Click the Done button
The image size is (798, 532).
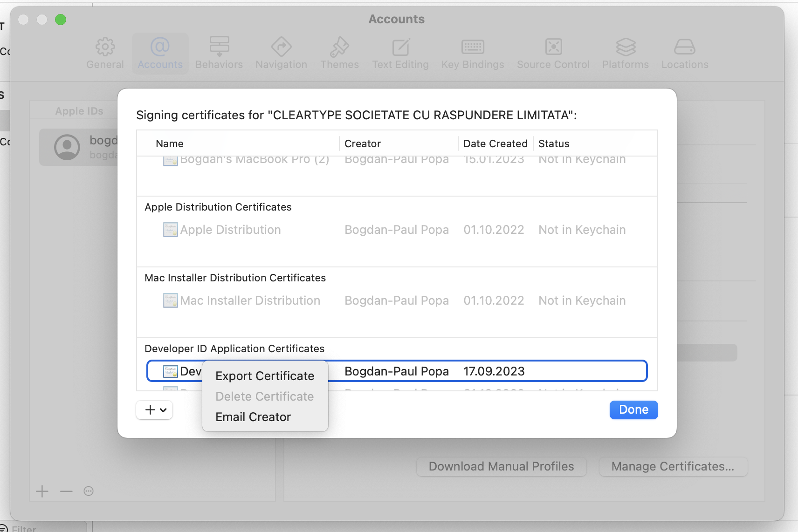coord(633,409)
